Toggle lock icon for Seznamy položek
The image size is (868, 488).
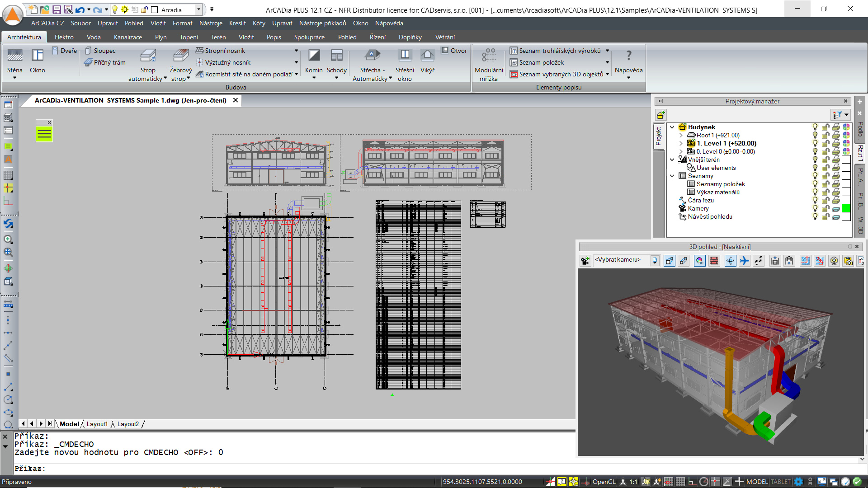click(826, 184)
